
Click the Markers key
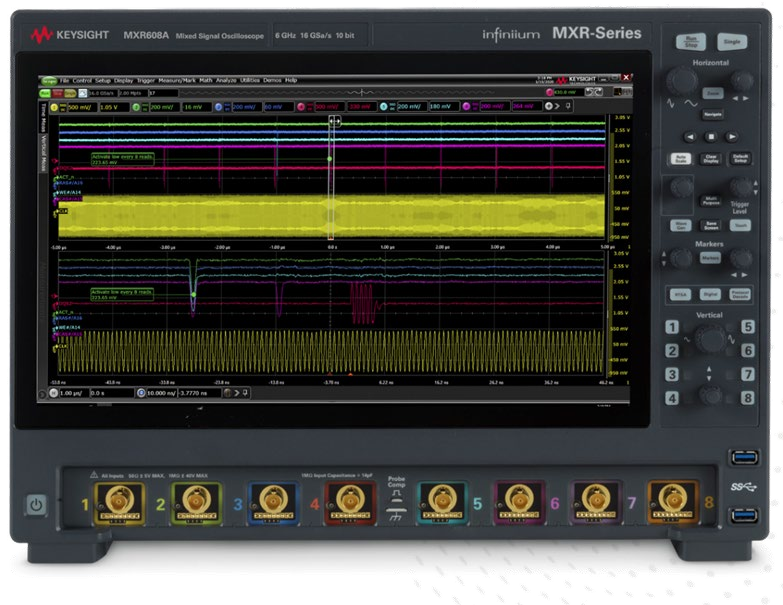(710, 258)
